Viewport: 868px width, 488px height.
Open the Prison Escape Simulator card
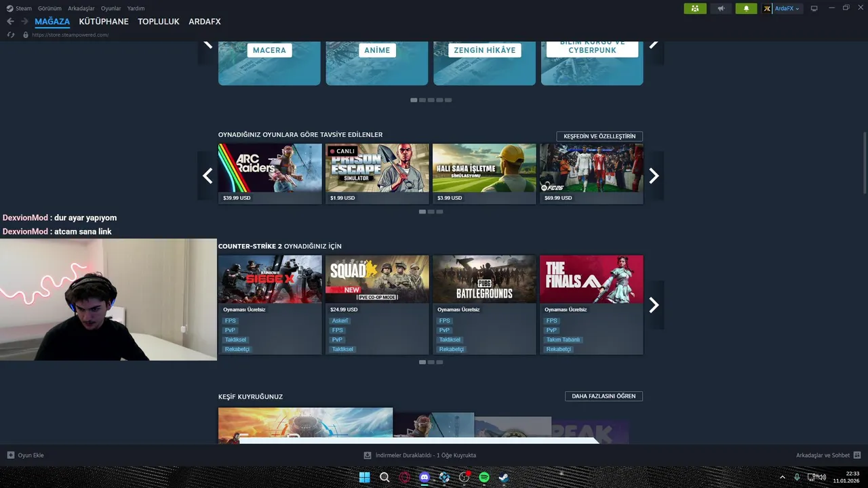click(x=377, y=174)
